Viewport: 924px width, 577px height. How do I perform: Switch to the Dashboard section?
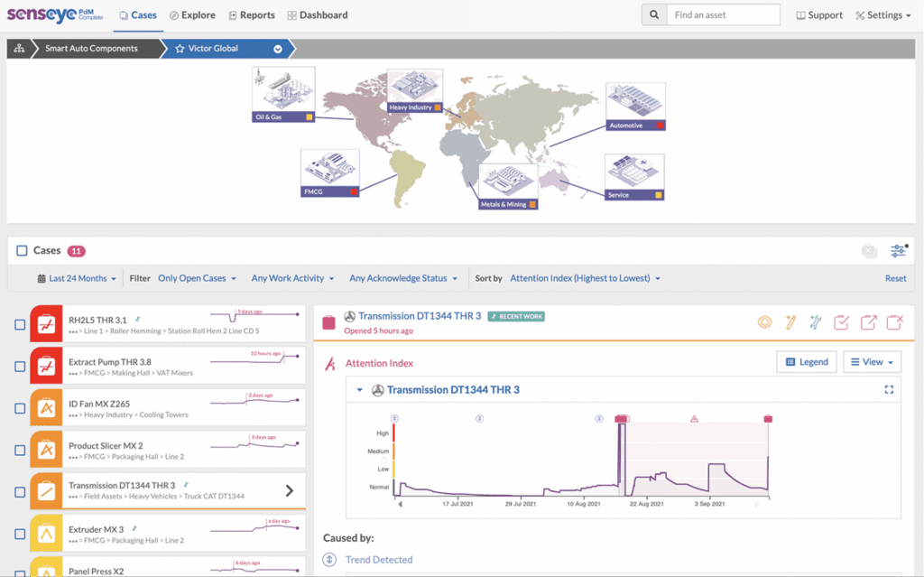click(323, 14)
